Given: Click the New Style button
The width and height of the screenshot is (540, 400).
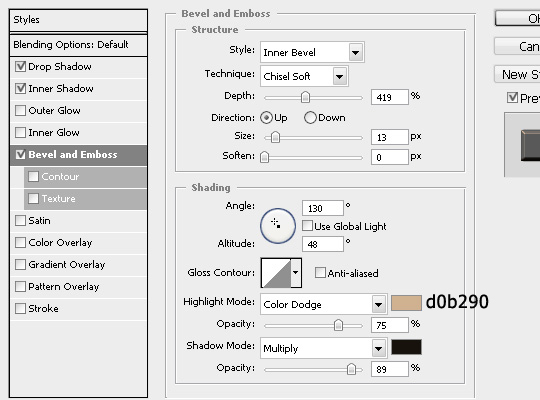Looking at the screenshot, I should click(x=517, y=74).
